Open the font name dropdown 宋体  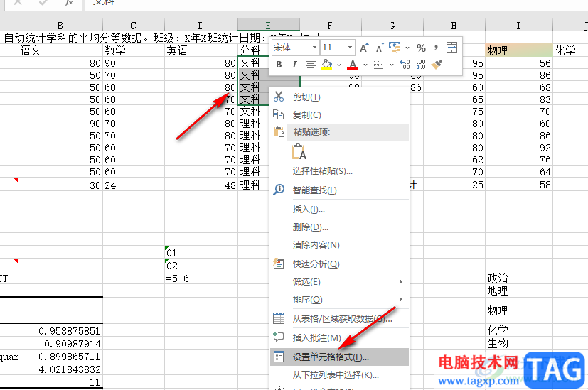pyautogui.click(x=314, y=48)
